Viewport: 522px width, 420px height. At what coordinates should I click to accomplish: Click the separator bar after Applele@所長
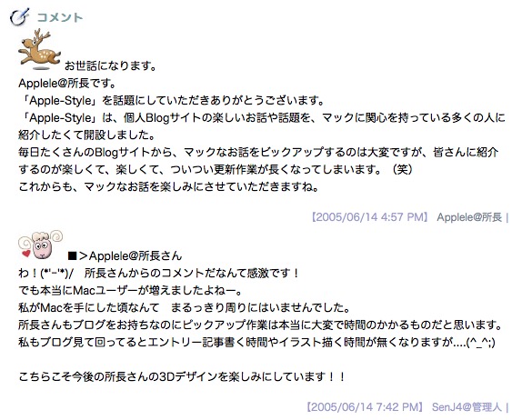(507, 217)
